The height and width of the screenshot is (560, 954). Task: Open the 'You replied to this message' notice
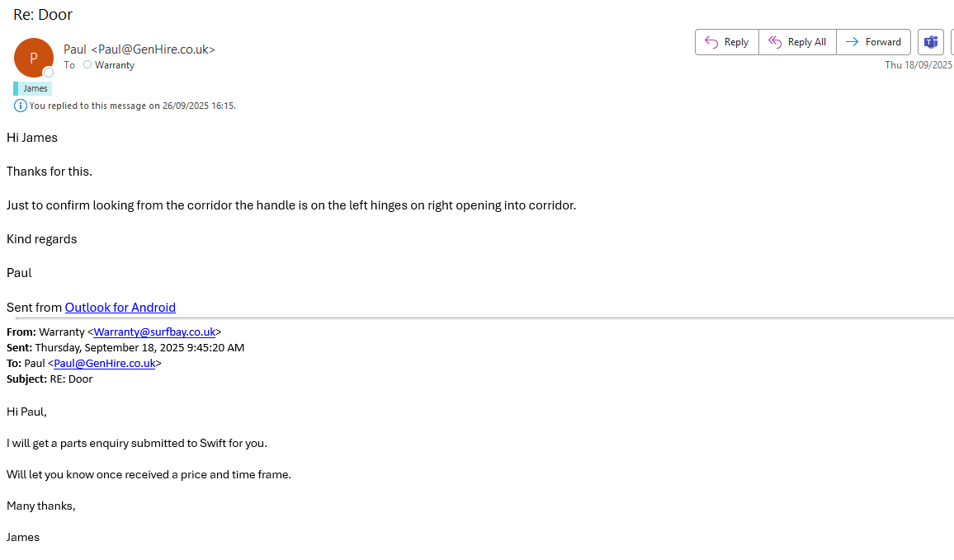(132, 106)
